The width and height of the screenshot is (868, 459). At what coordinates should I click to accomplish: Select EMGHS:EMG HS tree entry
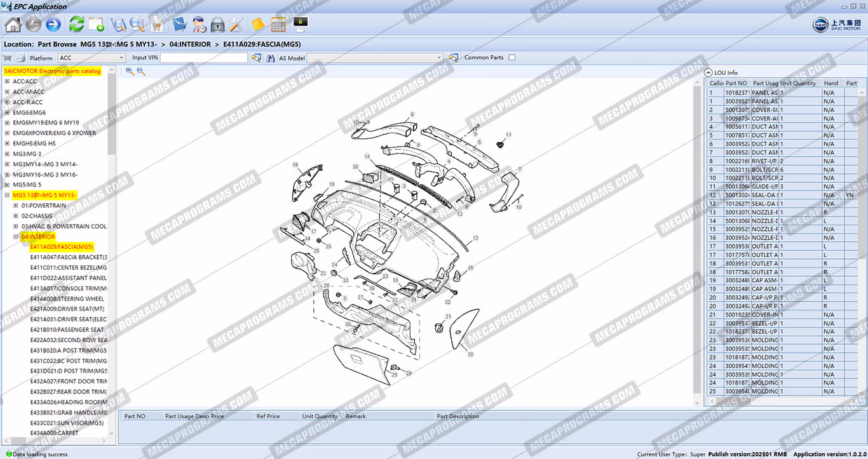[34, 143]
